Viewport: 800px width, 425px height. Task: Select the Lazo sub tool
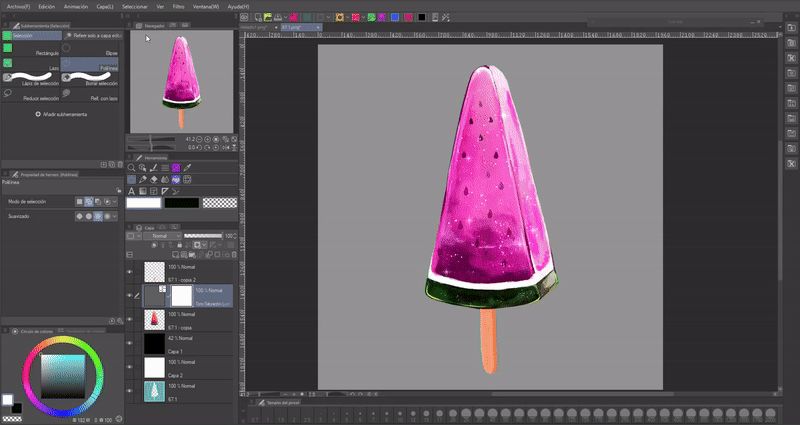point(30,62)
